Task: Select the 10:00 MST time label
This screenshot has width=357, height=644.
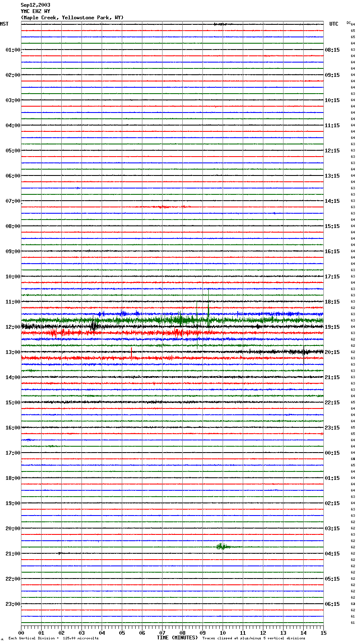Action: [x=13, y=277]
